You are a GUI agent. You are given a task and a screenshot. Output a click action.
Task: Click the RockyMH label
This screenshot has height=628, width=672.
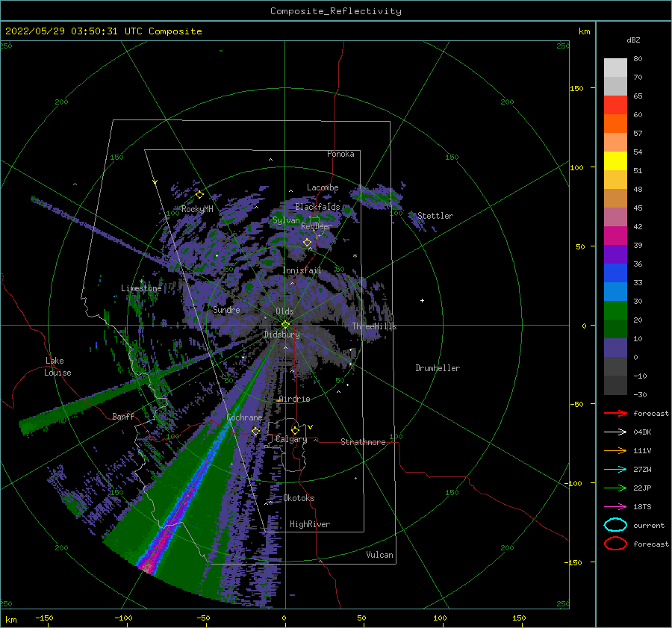[197, 209]
